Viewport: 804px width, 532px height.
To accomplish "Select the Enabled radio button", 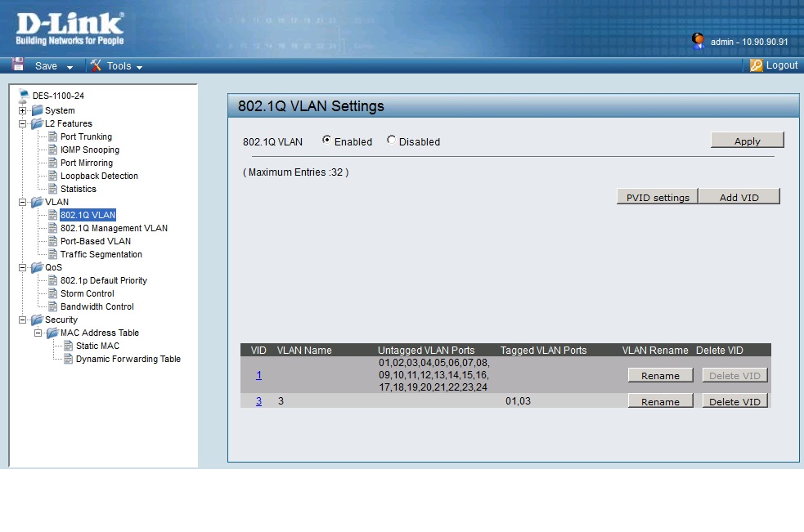I will point(327,141).
